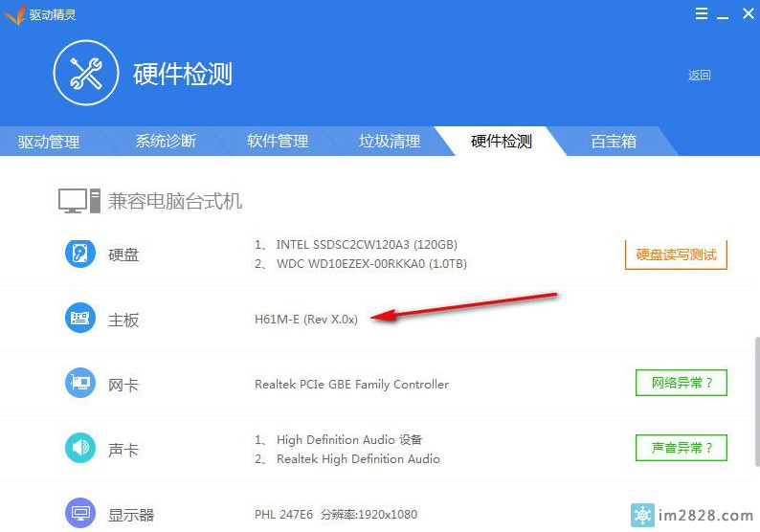This screenshot has width=760, height=532.
Task: Click the 网络异常? button
Action: [681, 384]
